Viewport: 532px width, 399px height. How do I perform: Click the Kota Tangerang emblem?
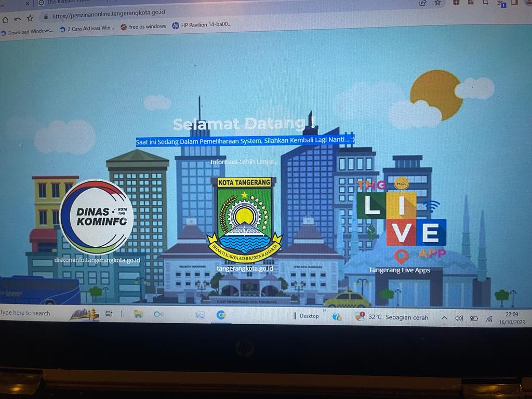244,220
